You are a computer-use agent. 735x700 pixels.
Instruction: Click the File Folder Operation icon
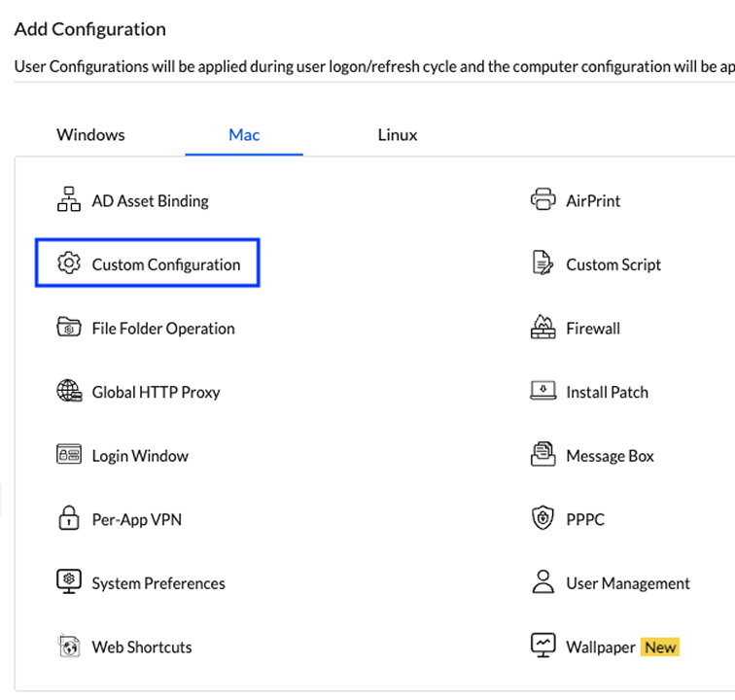(x=68, y=328)
